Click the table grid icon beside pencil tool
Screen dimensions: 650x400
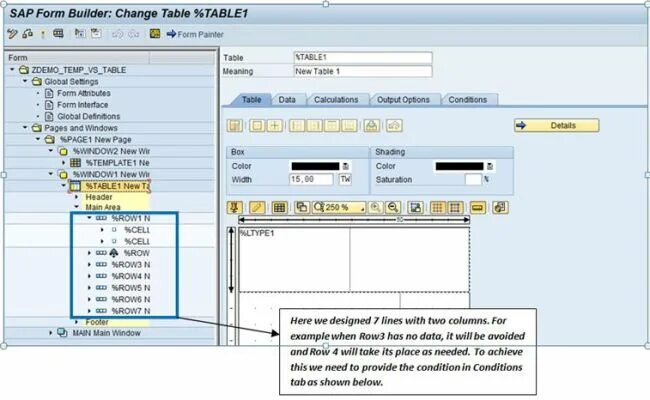pyautogui.click(x=279, y=207)
